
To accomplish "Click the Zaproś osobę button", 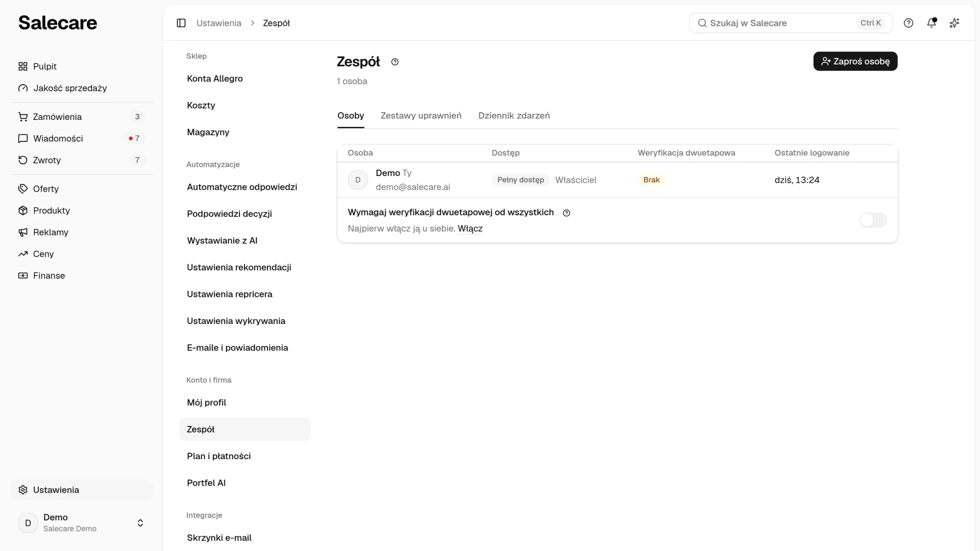I will 855,61.
